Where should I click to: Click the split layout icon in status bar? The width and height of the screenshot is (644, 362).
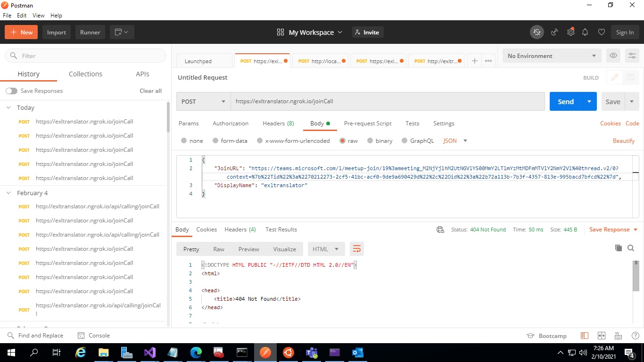[601, 336]
